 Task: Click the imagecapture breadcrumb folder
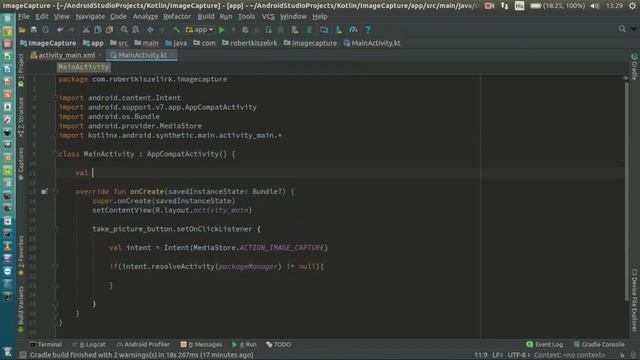311,43
